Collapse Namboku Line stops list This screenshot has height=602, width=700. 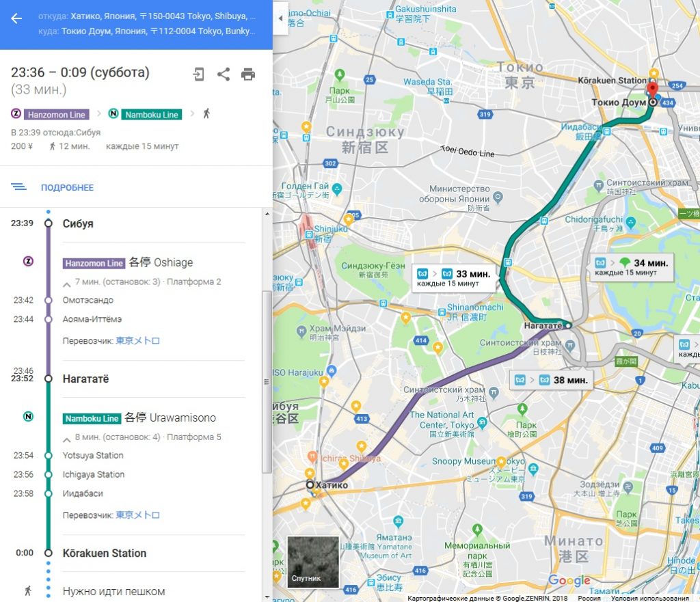click(x=67, y=439)
